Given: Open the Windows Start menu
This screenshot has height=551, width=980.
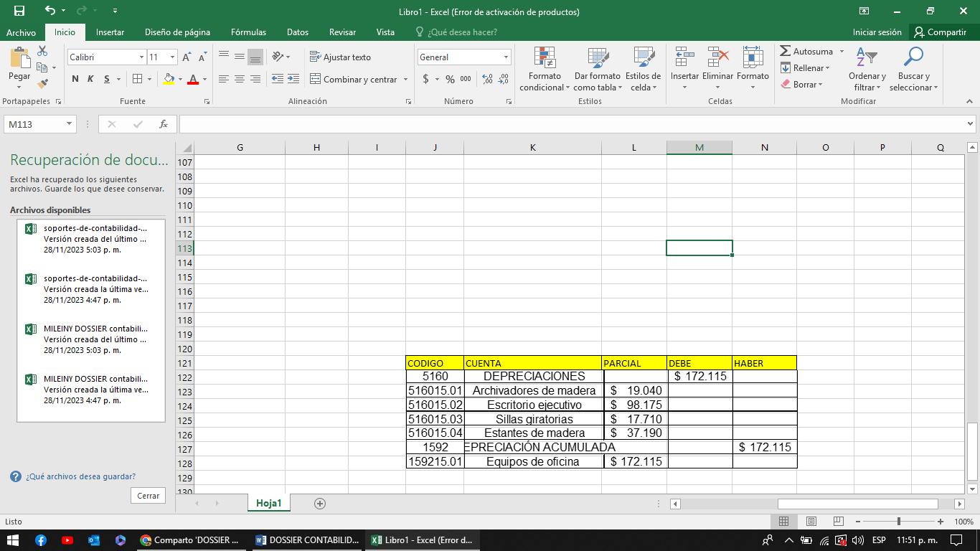Looking at the screenshot, I should coord(14,540).
